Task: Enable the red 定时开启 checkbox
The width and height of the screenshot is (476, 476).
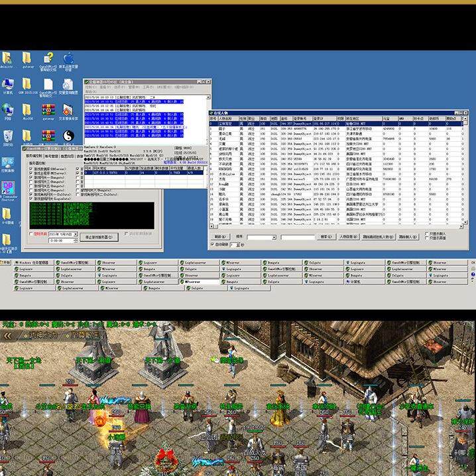Action: point(31,234)
